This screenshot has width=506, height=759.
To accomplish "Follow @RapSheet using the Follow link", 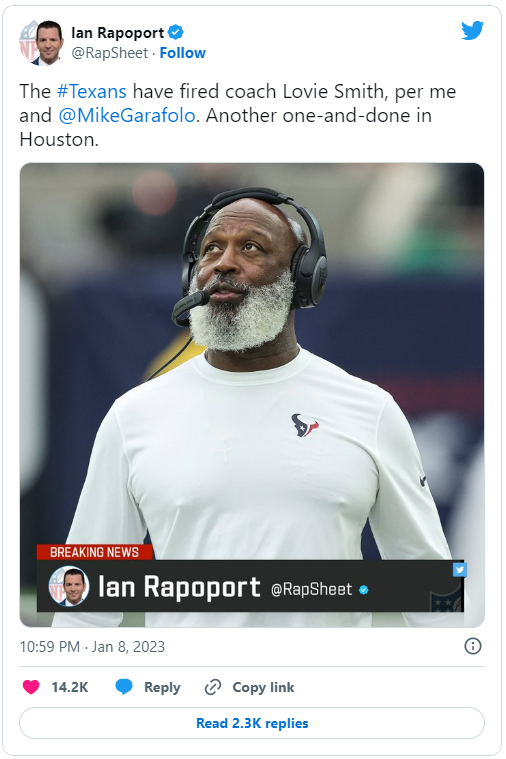I will pos(183,53).
